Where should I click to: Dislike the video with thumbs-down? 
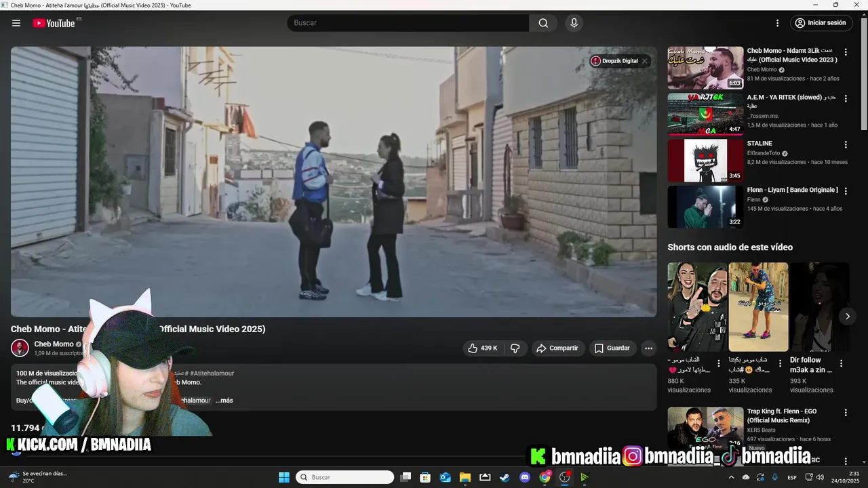515,348
